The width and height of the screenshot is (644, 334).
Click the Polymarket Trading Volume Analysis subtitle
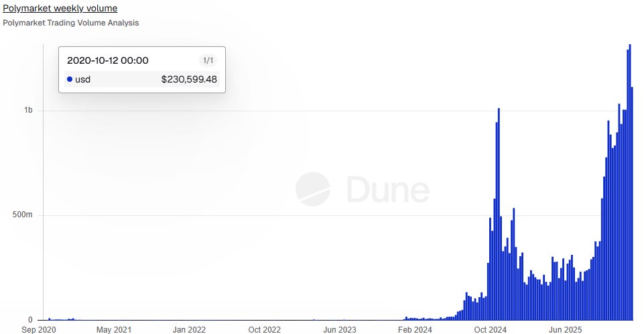tap(70, 23)
